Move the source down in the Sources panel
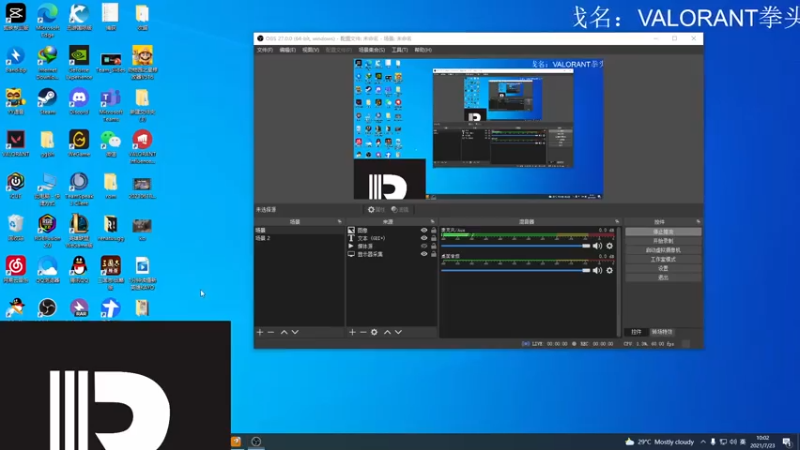The image size is (800, 450). (x=398, y=332)
